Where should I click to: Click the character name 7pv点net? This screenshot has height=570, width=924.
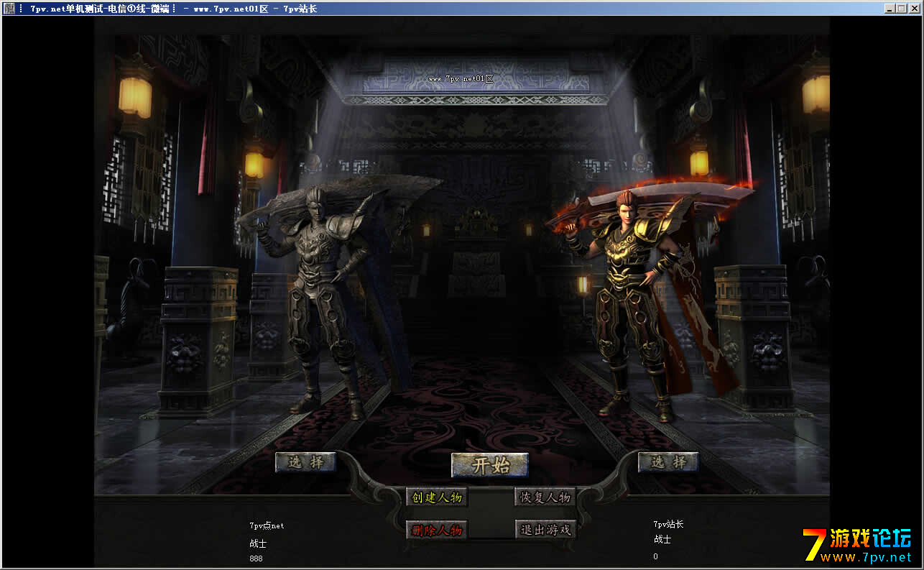(267, 525)
